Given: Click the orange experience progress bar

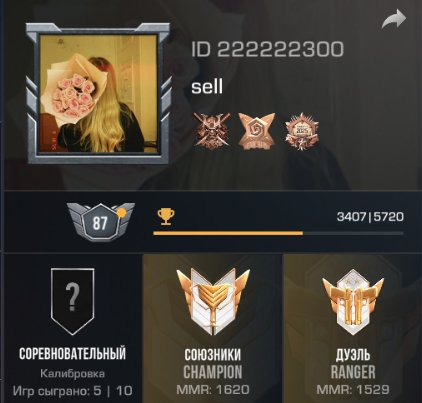Looking at the screenshot, I should click(x=278, y=233).
